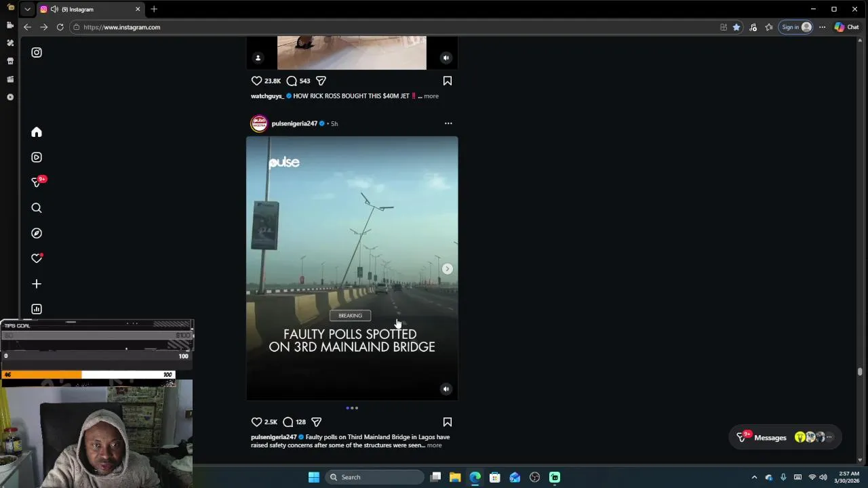The image size is (868, 488).
Task: Click the page vertical scrollbar thumb
Action: point(860,371)
